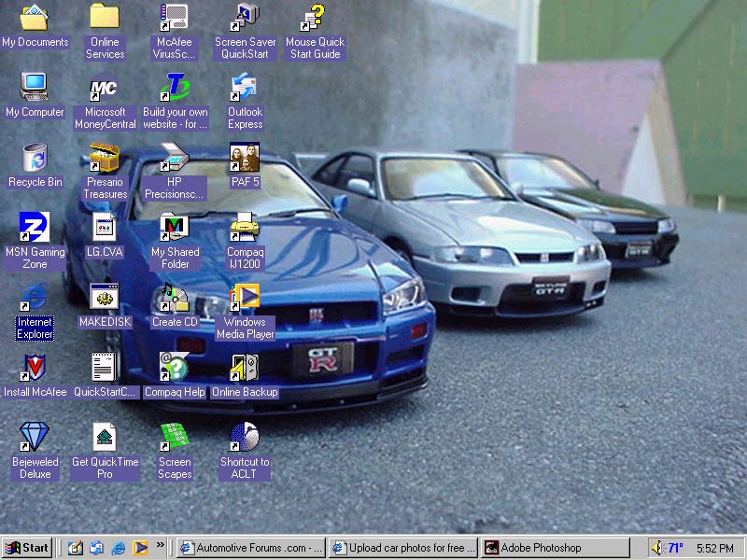Open Screen Saver QuickStart

pyautogui.click(x=244, y=19)
